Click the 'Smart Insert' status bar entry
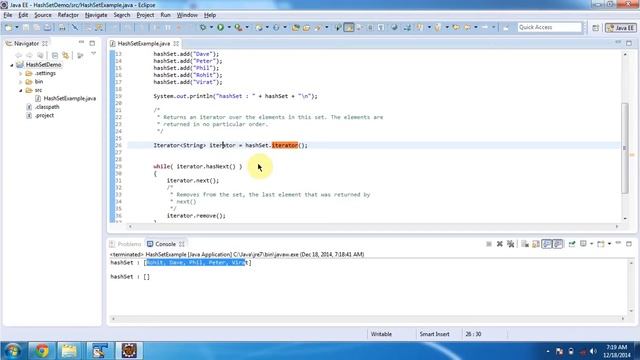Screen dimensions: 640x360 [434, 334]
